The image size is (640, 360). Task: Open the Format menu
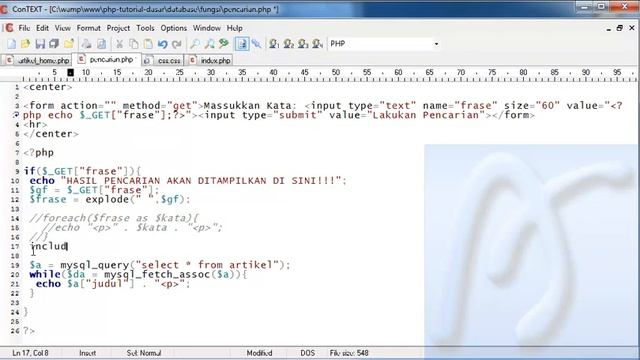[89, 28]
